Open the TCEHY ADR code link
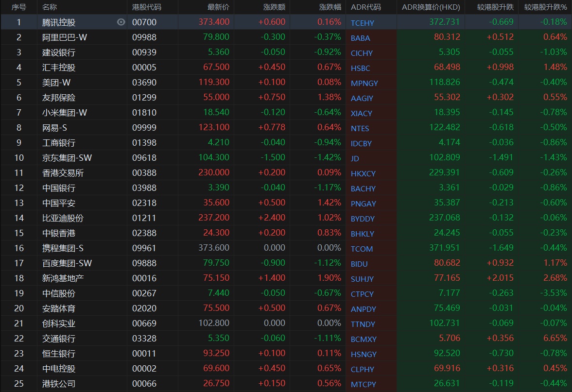This screenshot has height=392, width=572. click(363, 23)
